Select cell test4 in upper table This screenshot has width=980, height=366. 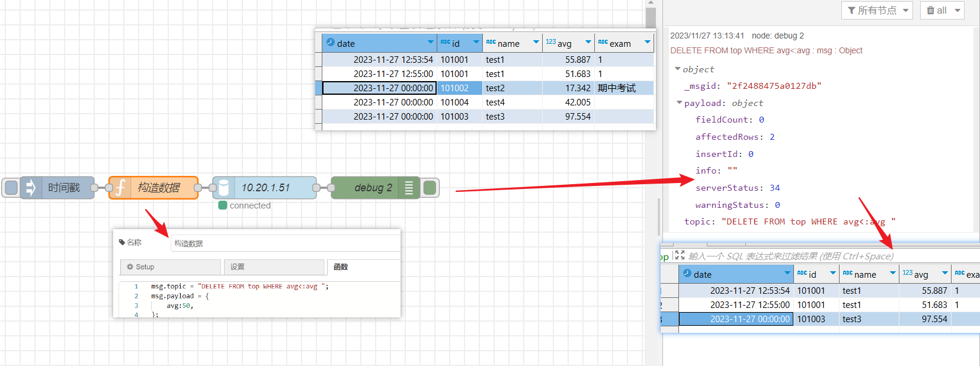pos(513,102)
